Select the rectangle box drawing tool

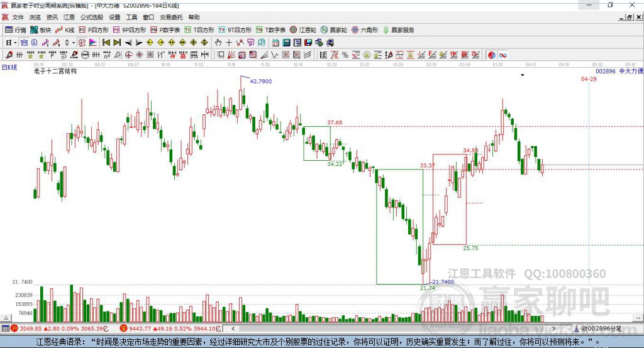[x=220, y=55]
